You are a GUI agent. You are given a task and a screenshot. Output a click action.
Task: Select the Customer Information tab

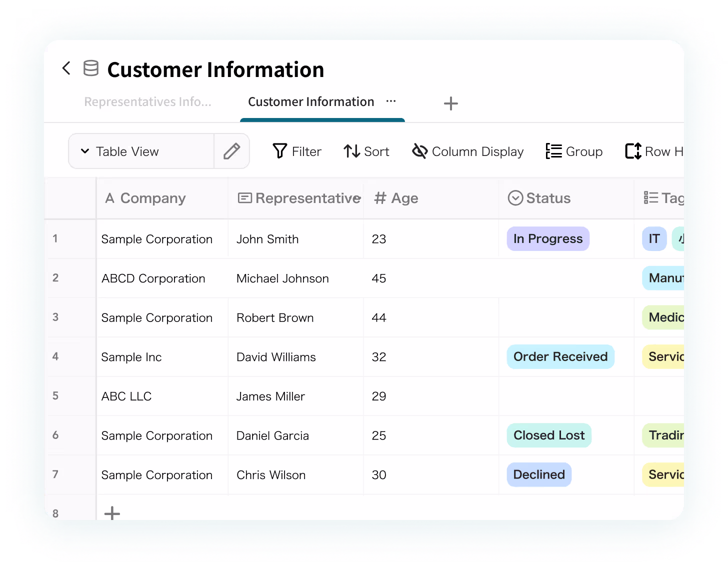click(310, 102)
